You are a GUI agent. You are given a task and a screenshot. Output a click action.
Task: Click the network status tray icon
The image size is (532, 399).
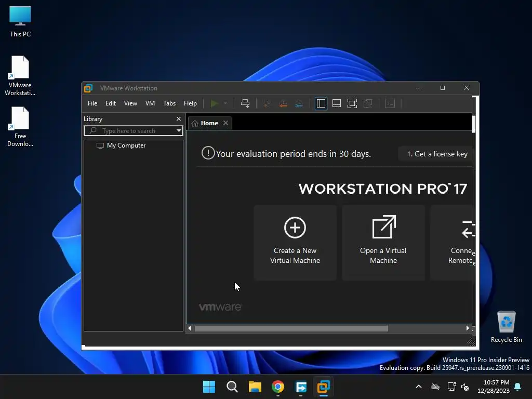(x=451, y=387)
